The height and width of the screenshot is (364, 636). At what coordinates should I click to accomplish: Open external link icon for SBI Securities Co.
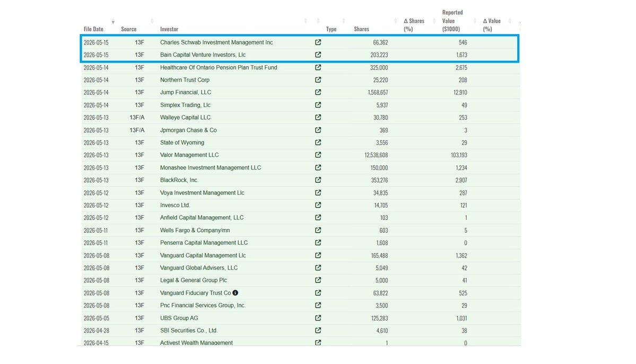[x=318, y=331]
